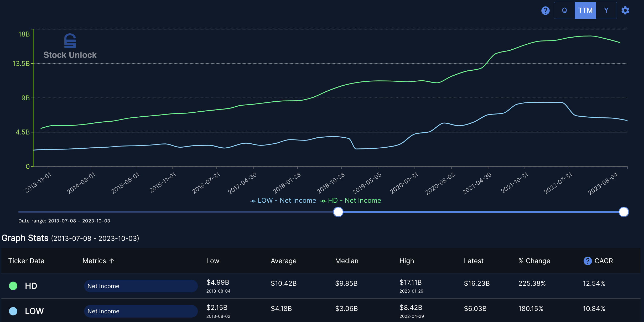Click the Average column header
Viewport: 644px width, 322px height.
click(x=284, y=261)
